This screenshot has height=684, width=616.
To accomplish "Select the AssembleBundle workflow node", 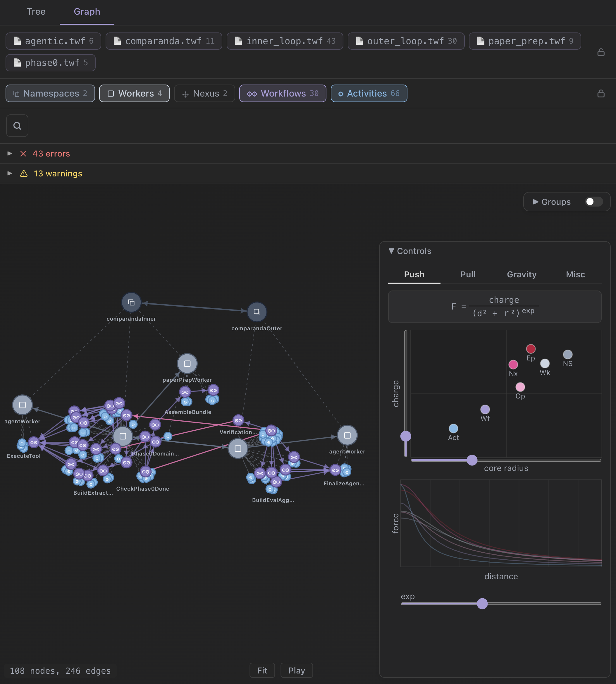I will (x=185, y=392).
